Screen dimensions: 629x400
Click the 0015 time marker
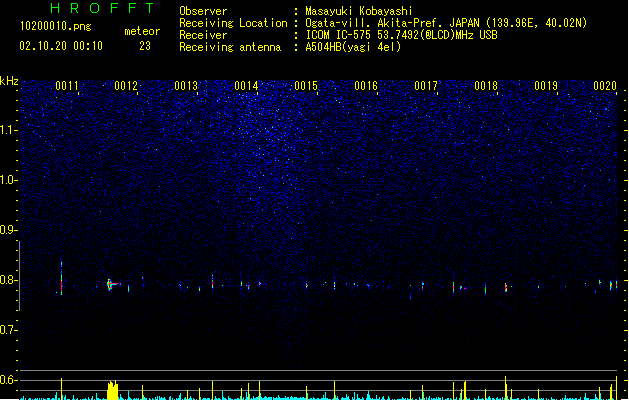tap(306, 86)
